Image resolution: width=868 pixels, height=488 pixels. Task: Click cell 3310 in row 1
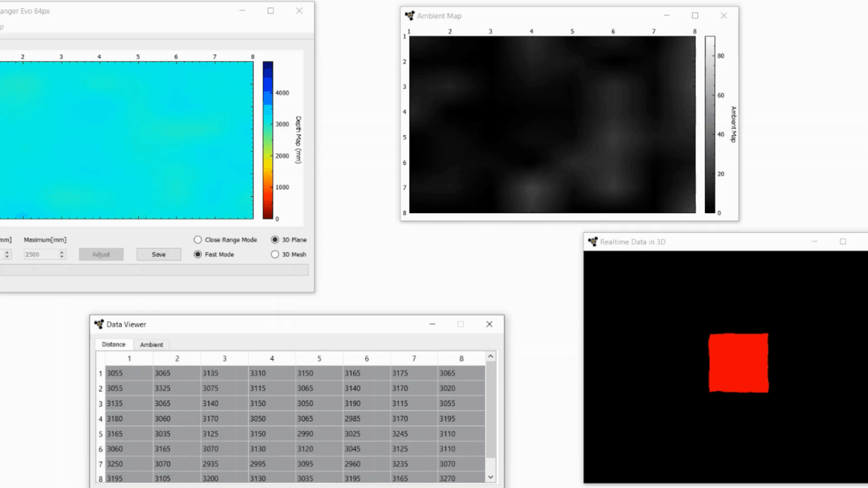tap(272, 373)
